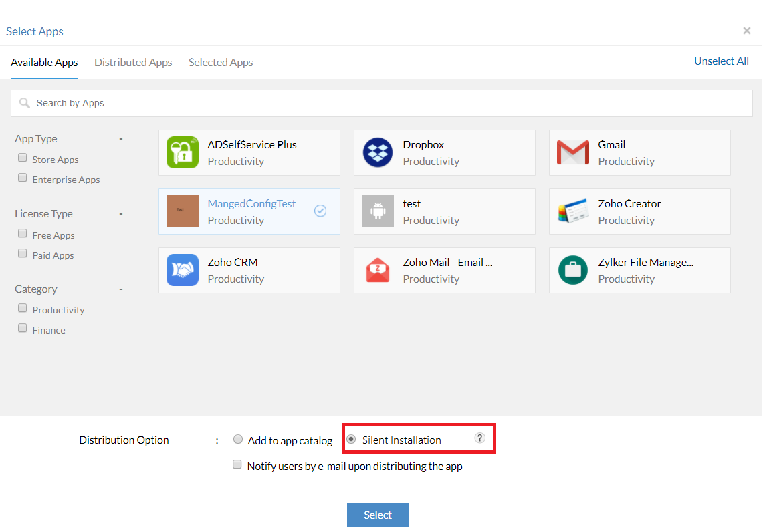Click the ADSelfService Plus app icon
Screen dimensions: 763x532
[182, 152]
